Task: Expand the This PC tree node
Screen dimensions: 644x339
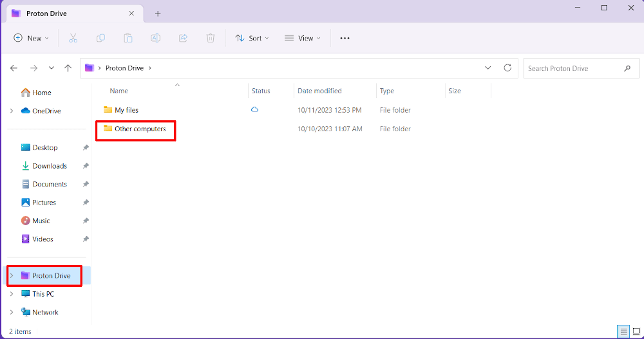Action: coord(12,294)
